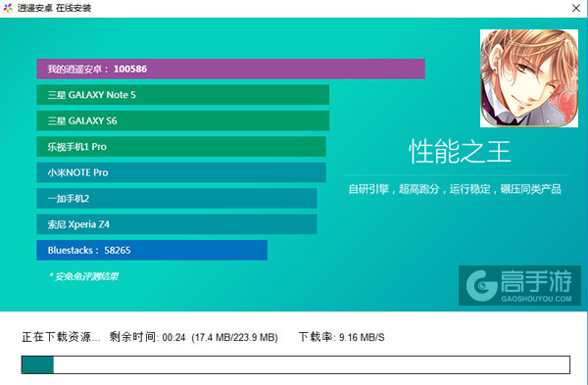
Task: Click the download progress bar
Action: (296, 364)
